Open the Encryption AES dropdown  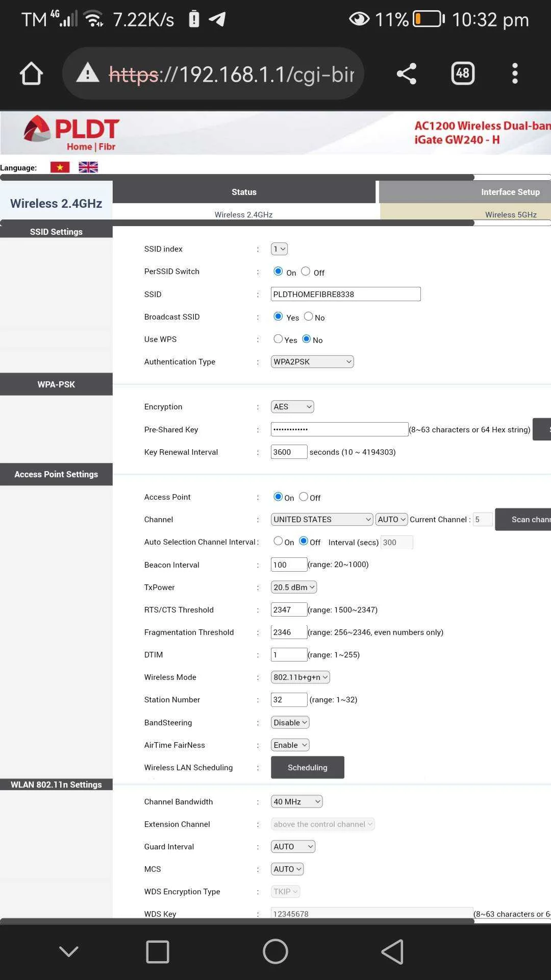pos(292,407)
